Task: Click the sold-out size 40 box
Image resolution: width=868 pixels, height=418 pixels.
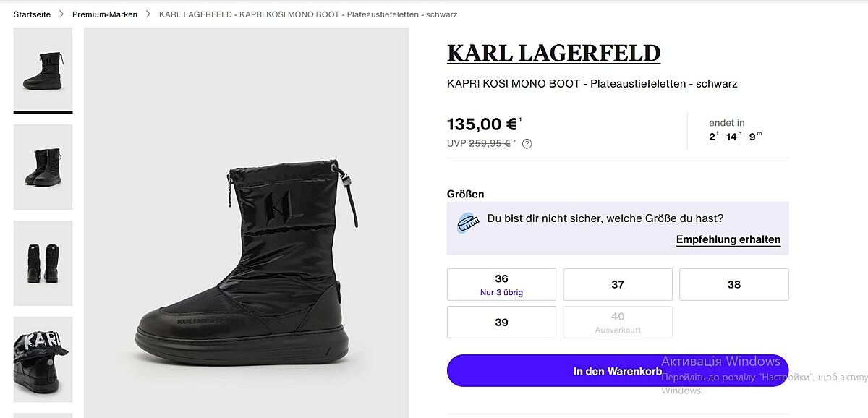Action: [618, 322]
